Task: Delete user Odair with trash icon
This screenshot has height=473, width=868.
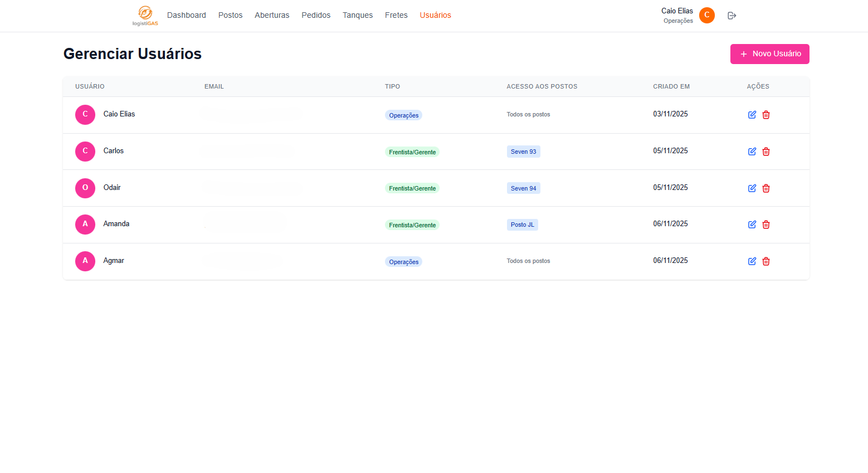Action: pyautogui.click(x=766, y=188)
